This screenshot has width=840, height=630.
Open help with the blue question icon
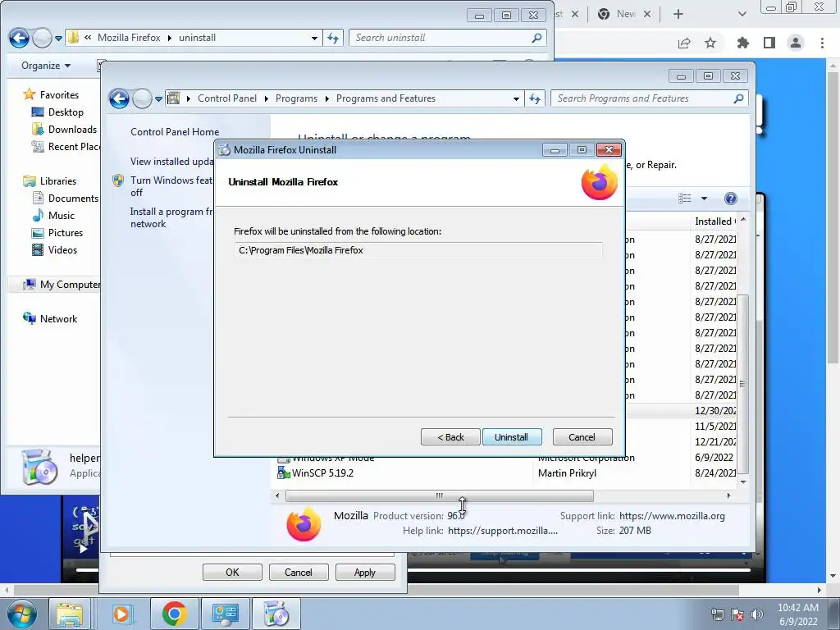click(730, 199)
